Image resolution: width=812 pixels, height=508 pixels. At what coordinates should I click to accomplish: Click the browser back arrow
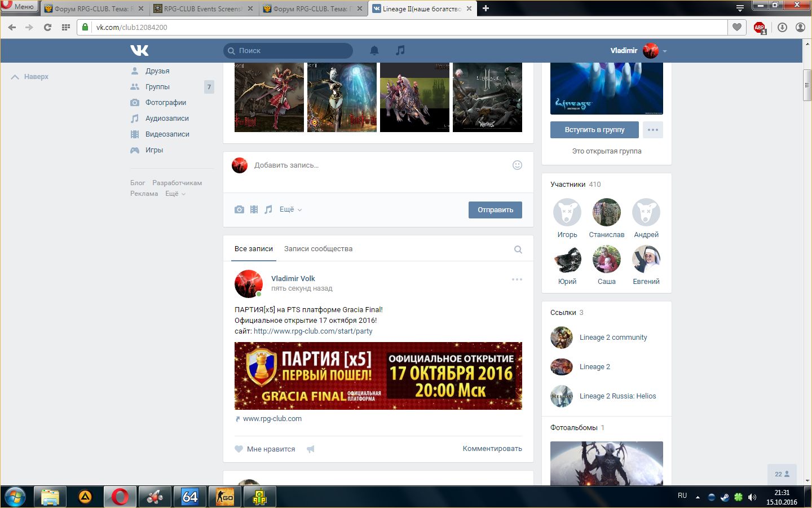12,27
